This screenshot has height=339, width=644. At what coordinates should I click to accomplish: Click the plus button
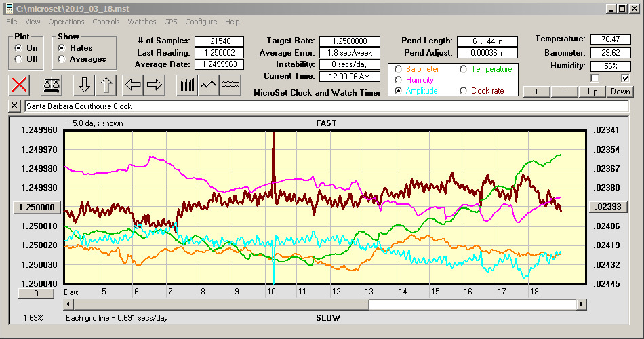536,92
